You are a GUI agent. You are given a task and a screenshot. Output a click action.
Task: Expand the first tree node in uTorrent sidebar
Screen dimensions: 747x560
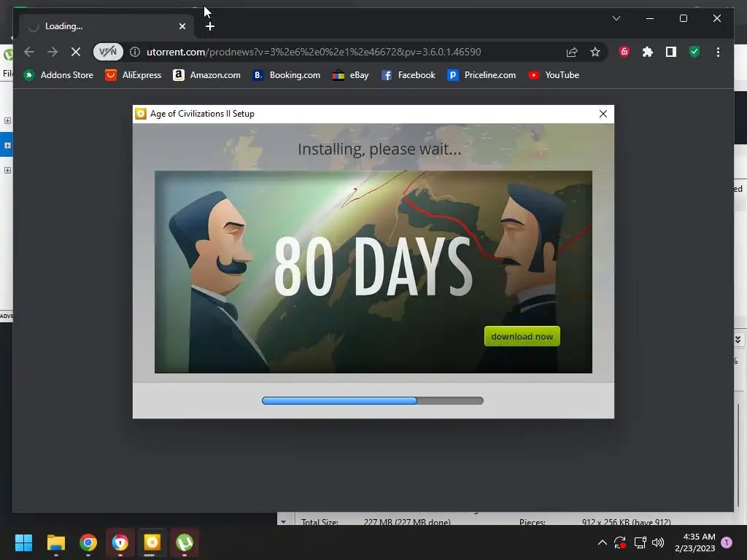7,121
